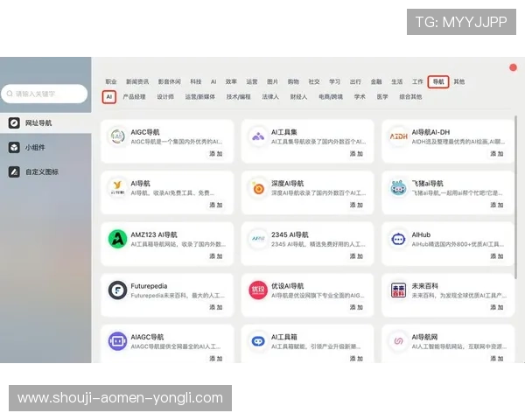
Task: Open the 自定义图标 pencil icon in sidebar
Action: (x=14, y=171)
